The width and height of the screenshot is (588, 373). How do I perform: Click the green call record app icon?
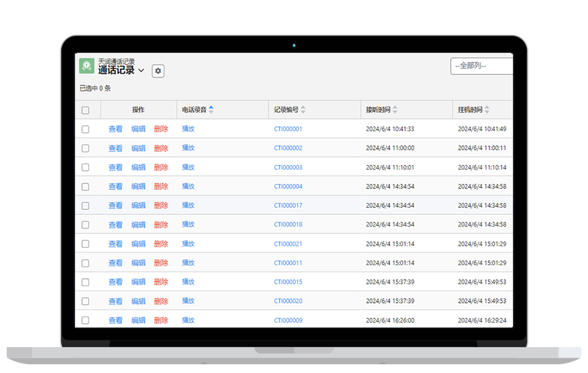pyautogui.click(x=87, y=66)
